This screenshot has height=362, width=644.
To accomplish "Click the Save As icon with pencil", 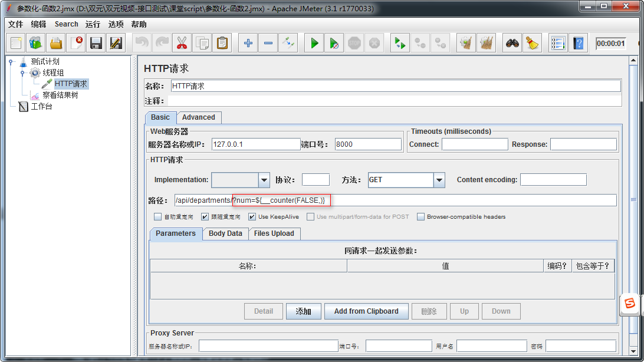I will 116,43.
